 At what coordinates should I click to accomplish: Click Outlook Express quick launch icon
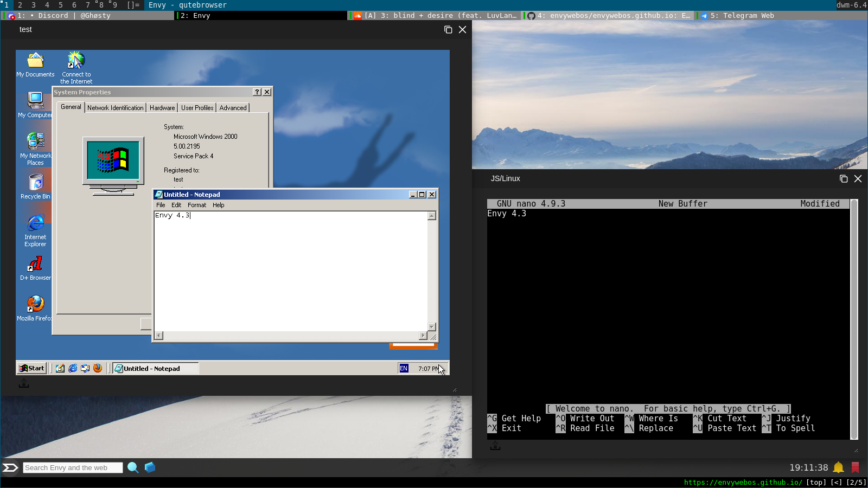coord(85,368)
